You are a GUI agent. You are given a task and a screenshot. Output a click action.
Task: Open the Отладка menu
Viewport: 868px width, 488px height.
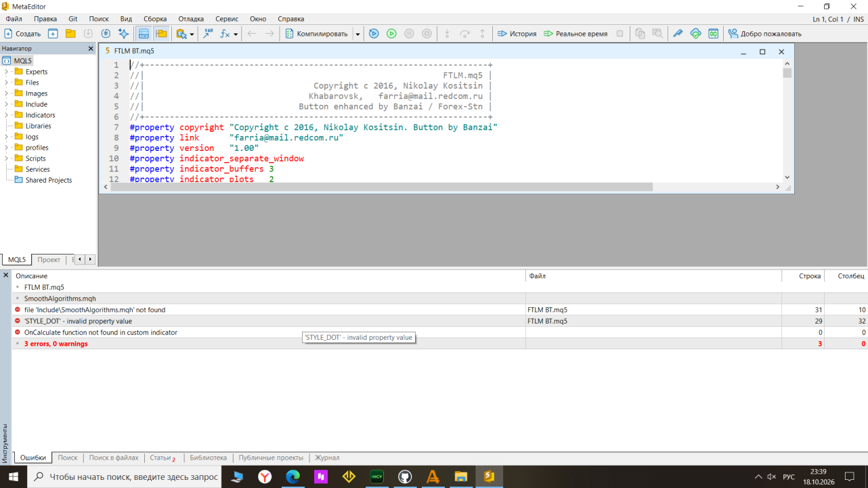coord(191,19)
